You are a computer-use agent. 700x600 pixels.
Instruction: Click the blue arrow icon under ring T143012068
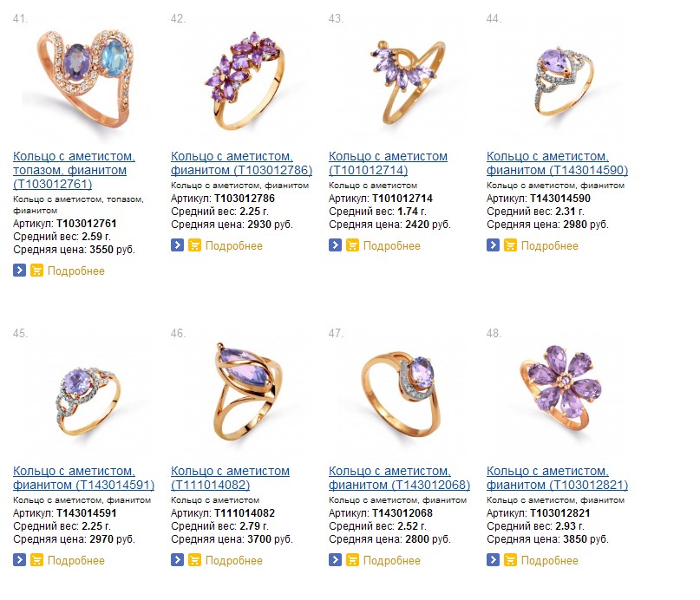coord(335,560)
